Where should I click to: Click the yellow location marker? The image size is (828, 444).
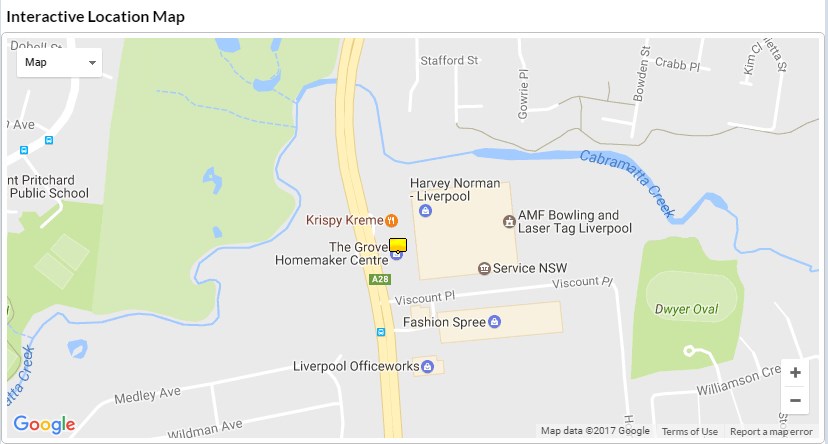pos(398,245)
